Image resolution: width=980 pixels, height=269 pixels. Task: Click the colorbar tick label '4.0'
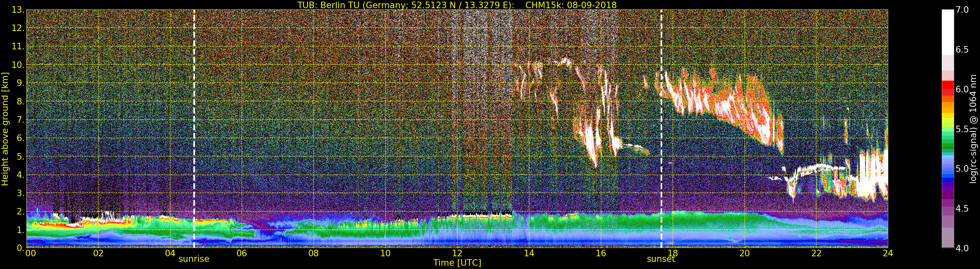[962, 248]
